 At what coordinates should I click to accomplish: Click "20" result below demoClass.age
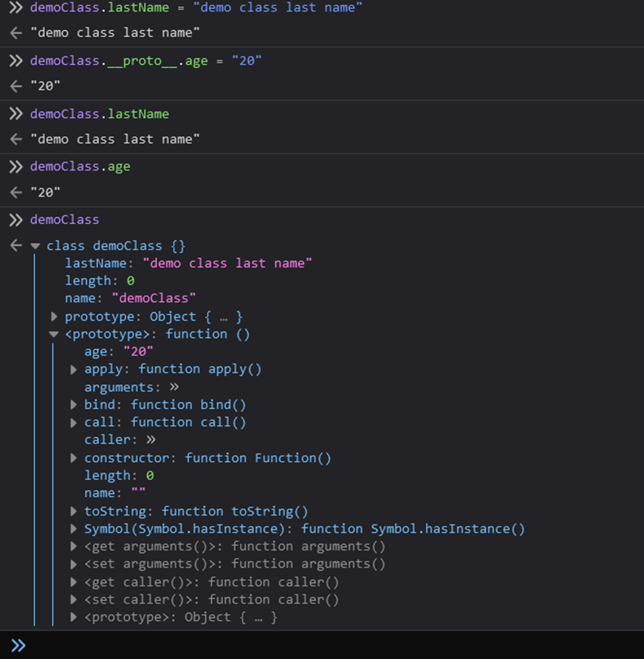pyautogui.click(x=46, y=192)
